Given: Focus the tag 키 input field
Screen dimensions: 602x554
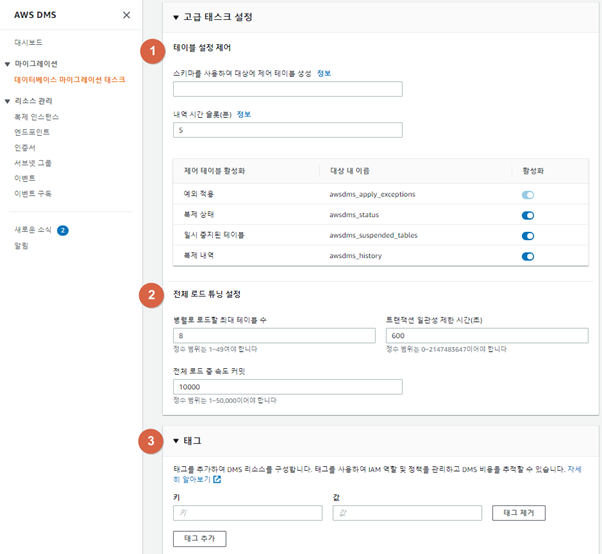Looking at the screenshot, I should 248,513.
